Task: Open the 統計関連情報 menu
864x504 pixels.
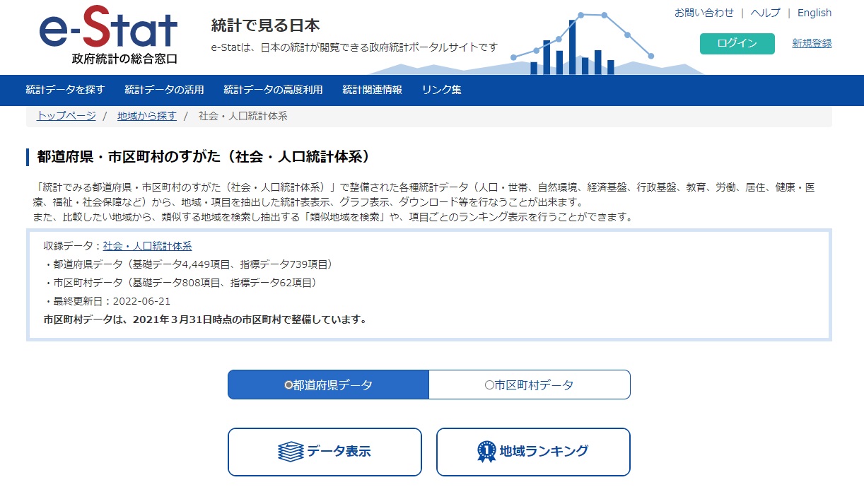Action: 373,90
